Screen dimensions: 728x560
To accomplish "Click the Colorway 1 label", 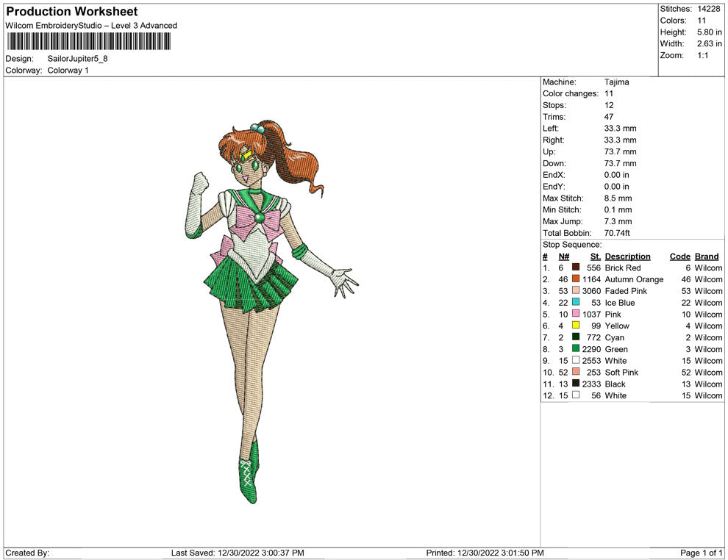I will click(68, 71).
